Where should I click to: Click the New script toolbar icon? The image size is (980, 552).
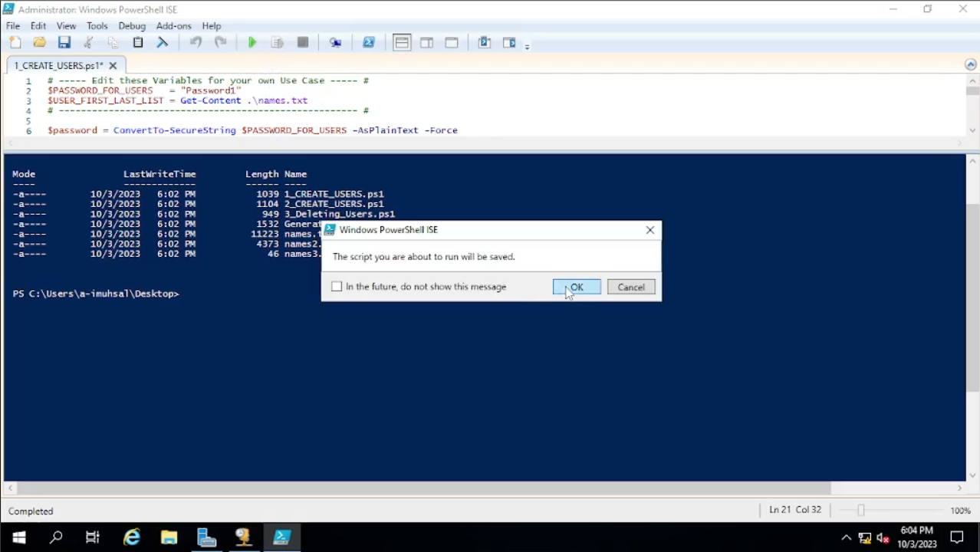tap(15, 43)
